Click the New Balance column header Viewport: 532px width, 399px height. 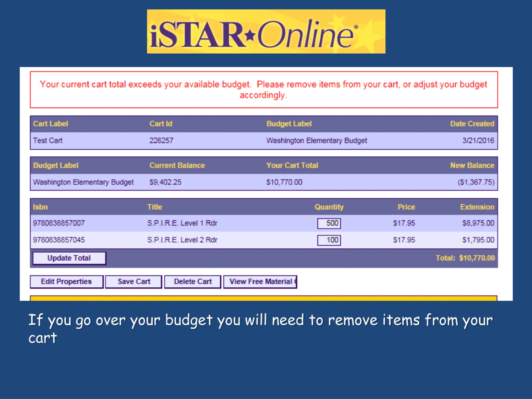472,165
